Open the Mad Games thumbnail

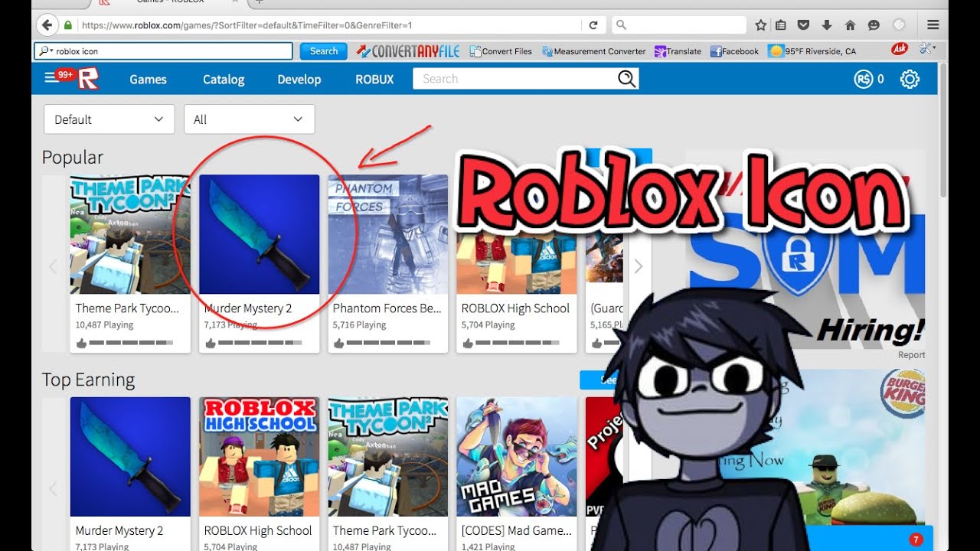pyautogui.click(x=517, y=457)
